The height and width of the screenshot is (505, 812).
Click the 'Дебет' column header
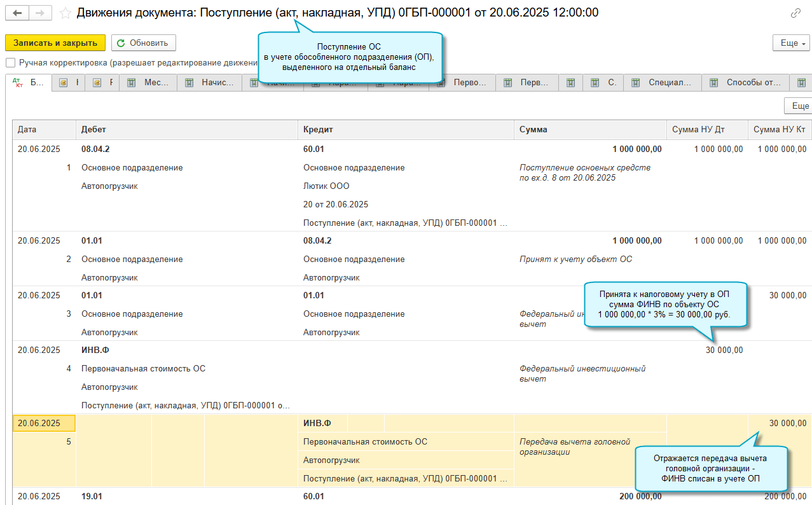click(x=186, y=130)
